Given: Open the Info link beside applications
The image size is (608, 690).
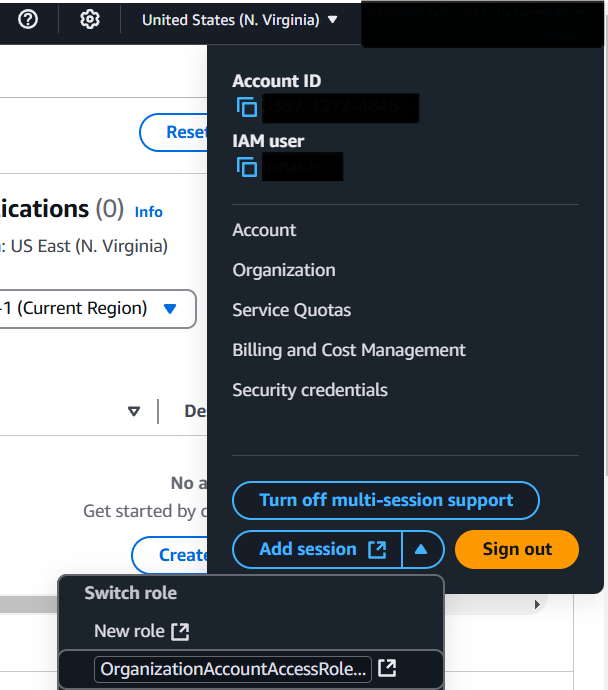Looking at the screenshot, I should pyautogui.click(x=149, y=212).
